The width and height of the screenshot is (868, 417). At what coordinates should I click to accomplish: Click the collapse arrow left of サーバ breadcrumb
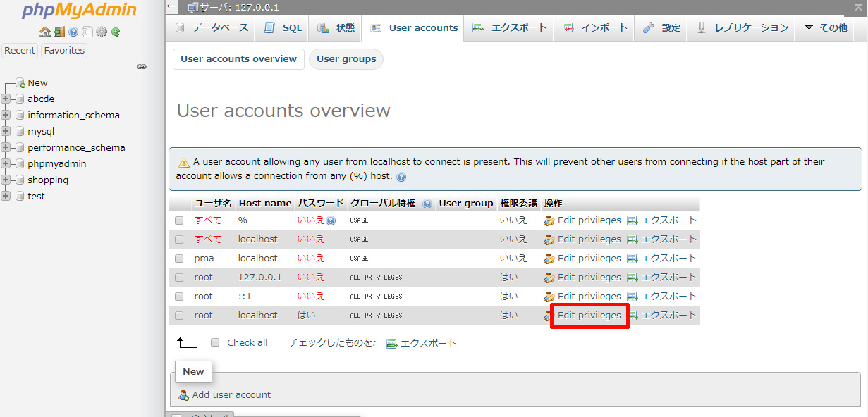coord(173,7)
